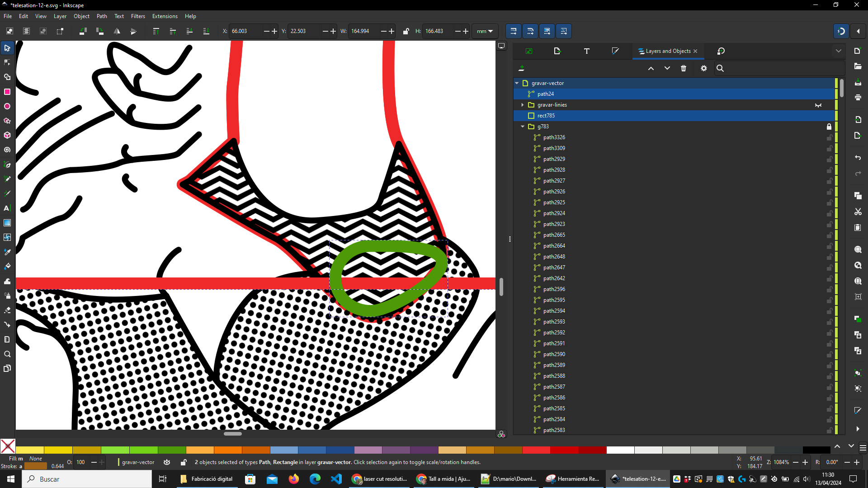Click the no-color X swatch
Image resolution: width=868 pixels, height=488 pixels.
click(8, 446)
